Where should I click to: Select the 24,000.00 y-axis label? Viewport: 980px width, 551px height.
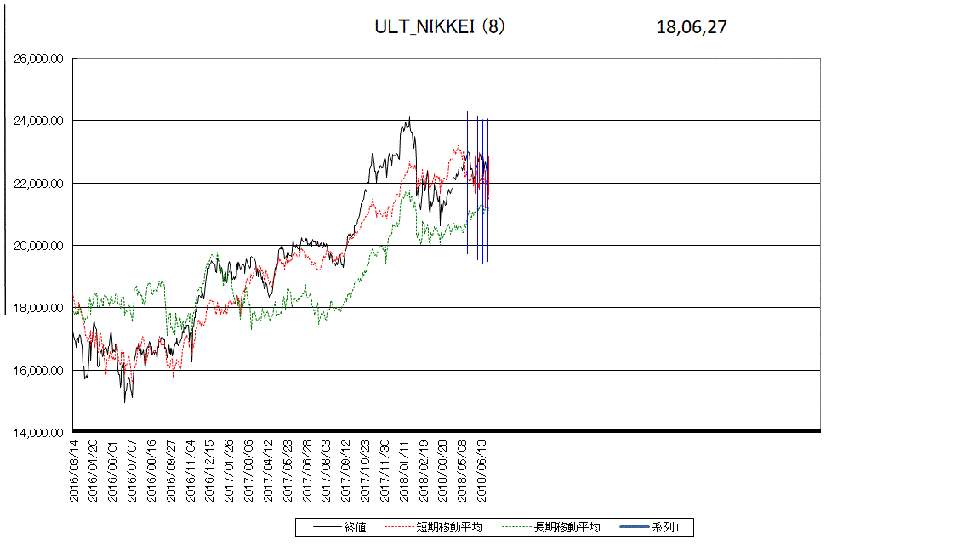[x=39, y=121]
